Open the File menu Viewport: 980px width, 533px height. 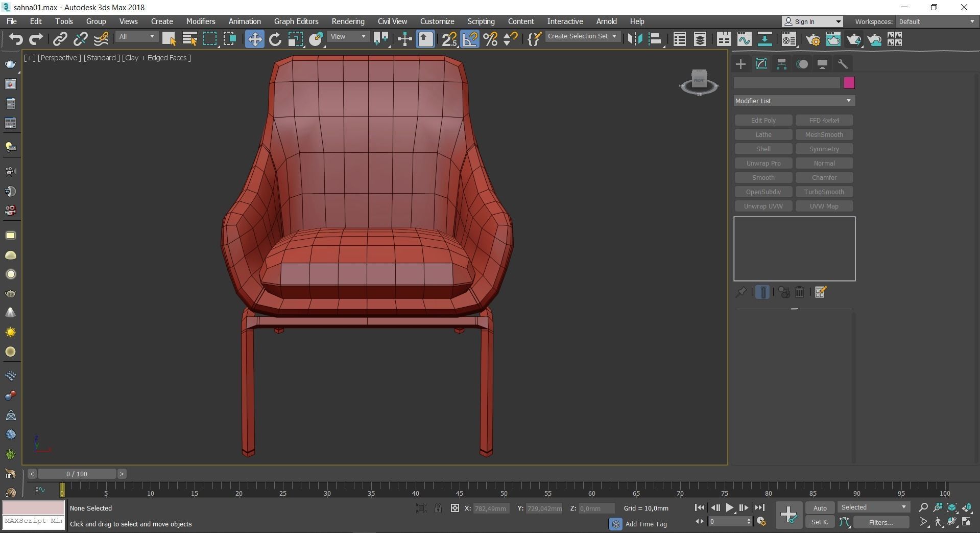point(11,21)
